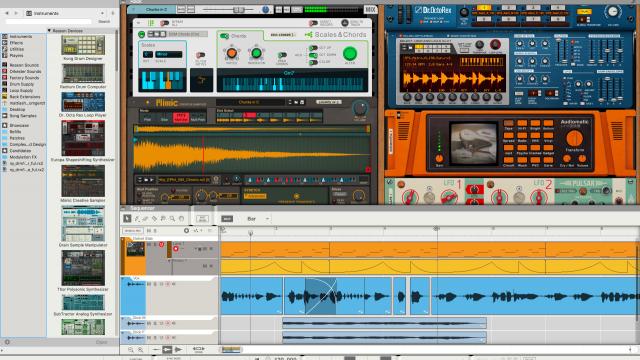
Task: Select the magnifying glass tool in sequencer
Action: pyautogui.click(x=172, y=219)
